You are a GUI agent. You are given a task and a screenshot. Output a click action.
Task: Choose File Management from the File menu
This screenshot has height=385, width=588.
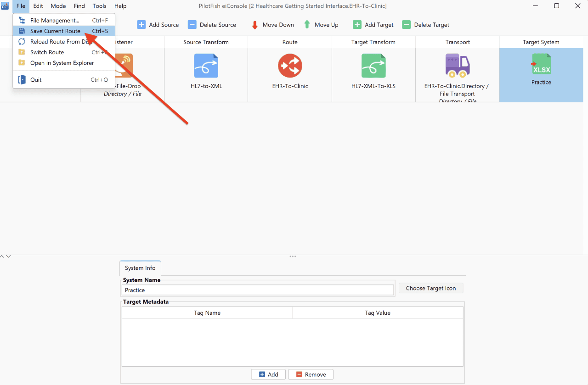(x=64, y=20)
